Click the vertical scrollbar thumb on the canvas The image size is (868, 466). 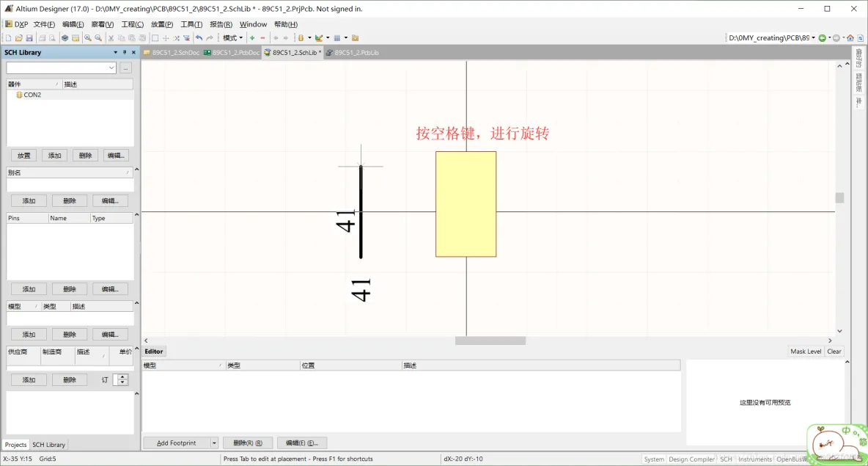point(839,198)
